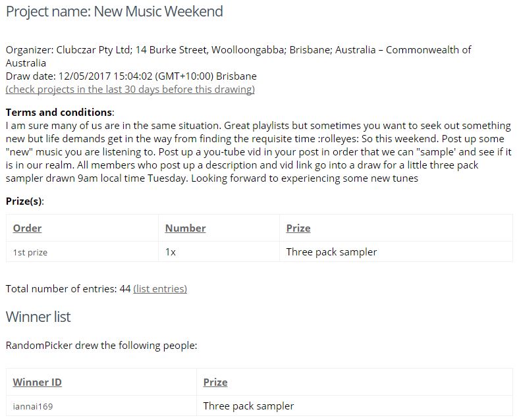This screenshot has height=420, width=519.
Task: Sort the prizes table by Number column
Action: 185,228
